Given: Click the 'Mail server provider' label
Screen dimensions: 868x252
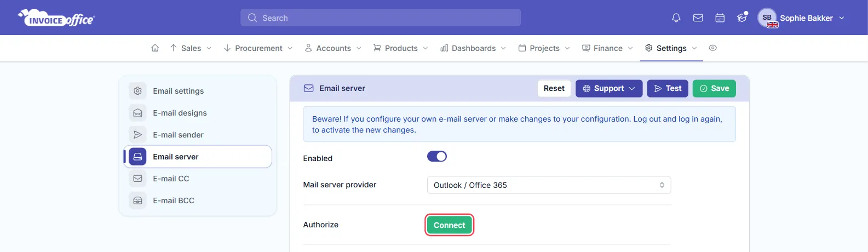Looking at the screenshot, I should pyautogui.click(x=340, y=185).
